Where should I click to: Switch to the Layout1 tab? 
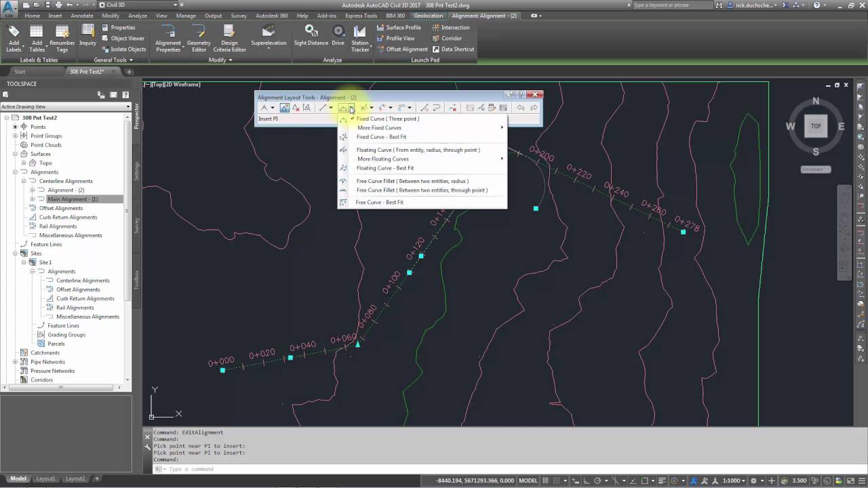[45, 479]
